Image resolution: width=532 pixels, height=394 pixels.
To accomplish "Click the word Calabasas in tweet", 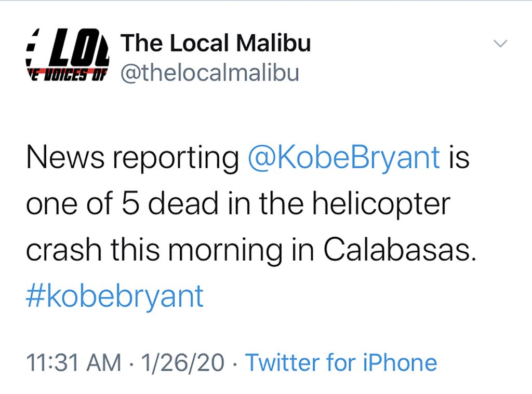I will [400, 250].
